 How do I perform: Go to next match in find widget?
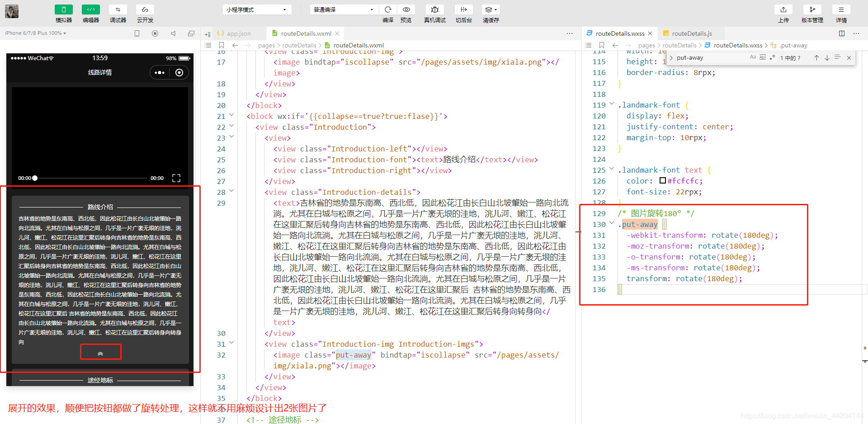pyautogui.click(x=827, y=58)
